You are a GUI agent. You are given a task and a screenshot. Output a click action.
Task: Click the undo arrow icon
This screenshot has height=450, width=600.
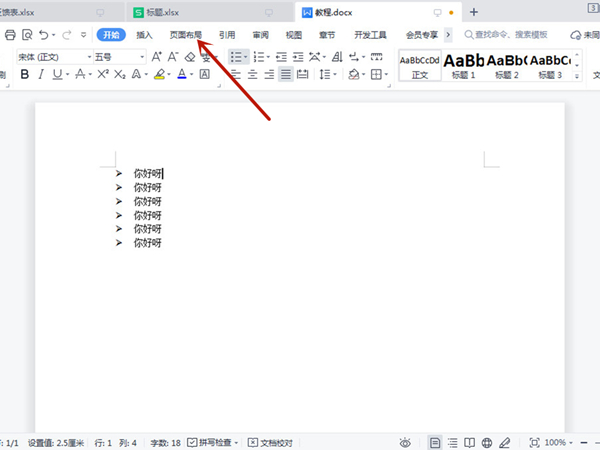click(x=44, y=35)
